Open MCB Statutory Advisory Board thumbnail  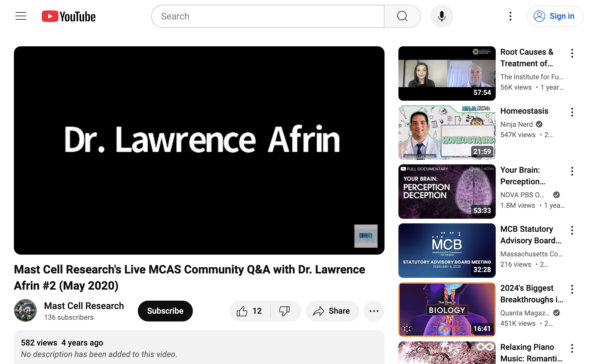point(447,251)
